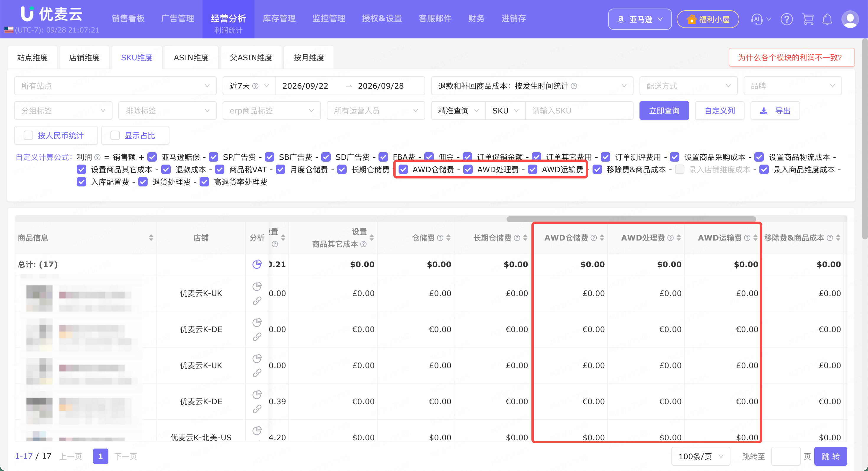
Task: Click the 自定义列 button
Action: tap(720, 111)
